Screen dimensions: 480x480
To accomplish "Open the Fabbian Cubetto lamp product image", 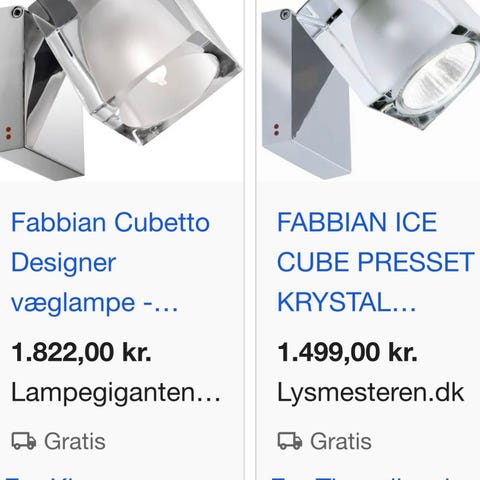I will pyautogui.click(x=122, y=91).
